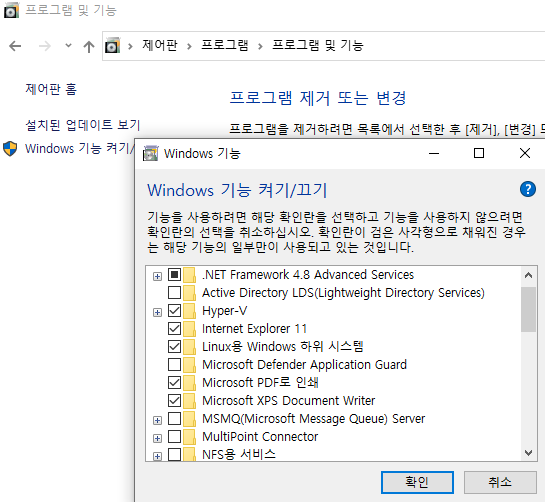Toggle the .NET Framework 4.8 Advanced Services checkbox
The width and height of the screenshot is (545, 502).
tap(174, 275)
